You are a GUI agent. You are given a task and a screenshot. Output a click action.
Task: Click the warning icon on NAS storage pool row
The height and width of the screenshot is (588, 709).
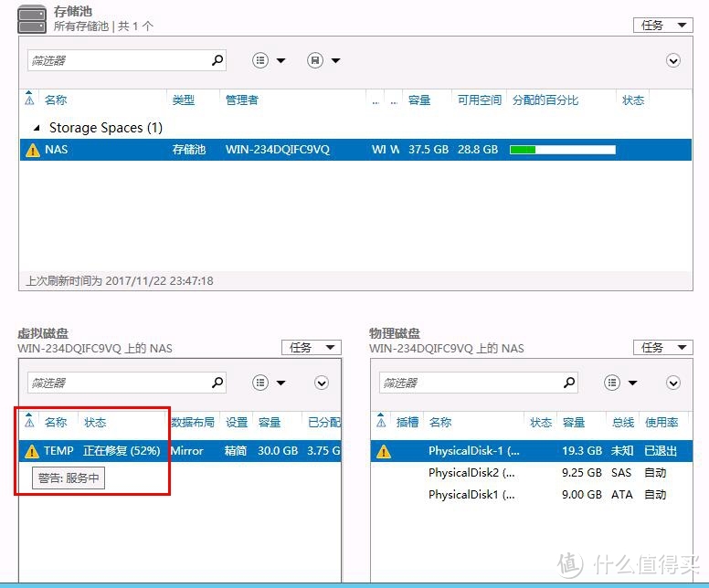pos(33,150)
